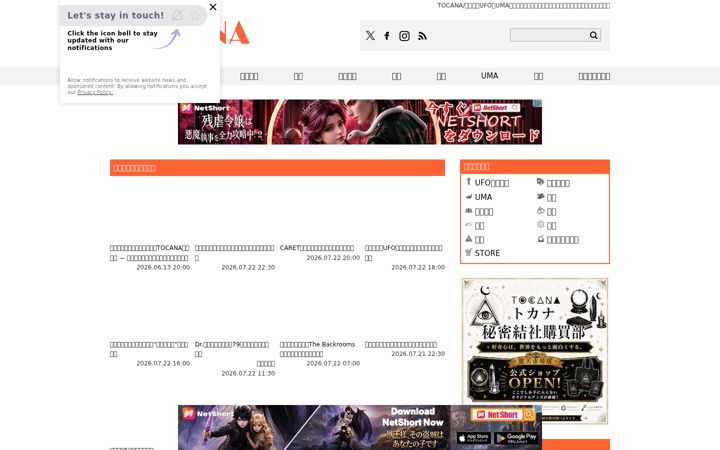Click the pyramid triangle icon in category list
720x450 pixels.
pyautogui.click(x=468, y=239)
